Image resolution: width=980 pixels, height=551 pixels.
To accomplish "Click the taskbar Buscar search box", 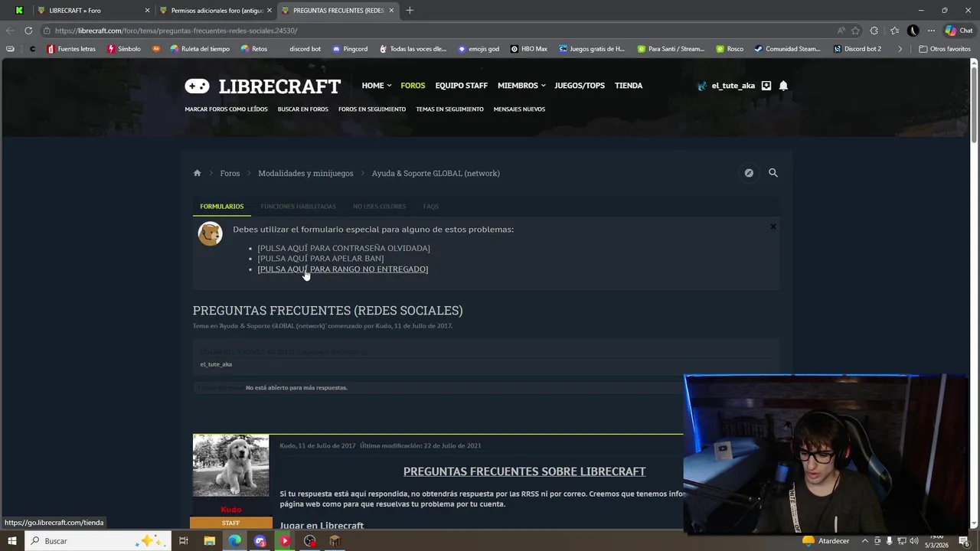I will tap(96, 541).
